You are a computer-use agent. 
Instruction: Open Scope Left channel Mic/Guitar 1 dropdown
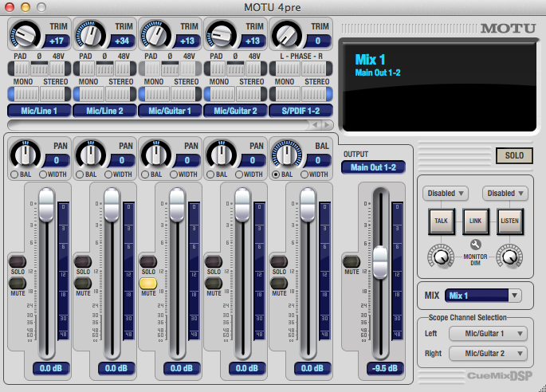point(488,334)
